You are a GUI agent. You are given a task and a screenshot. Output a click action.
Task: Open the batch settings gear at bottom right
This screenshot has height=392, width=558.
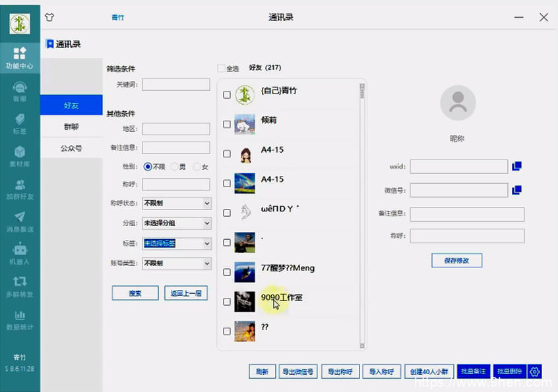(x=536, y=371)
